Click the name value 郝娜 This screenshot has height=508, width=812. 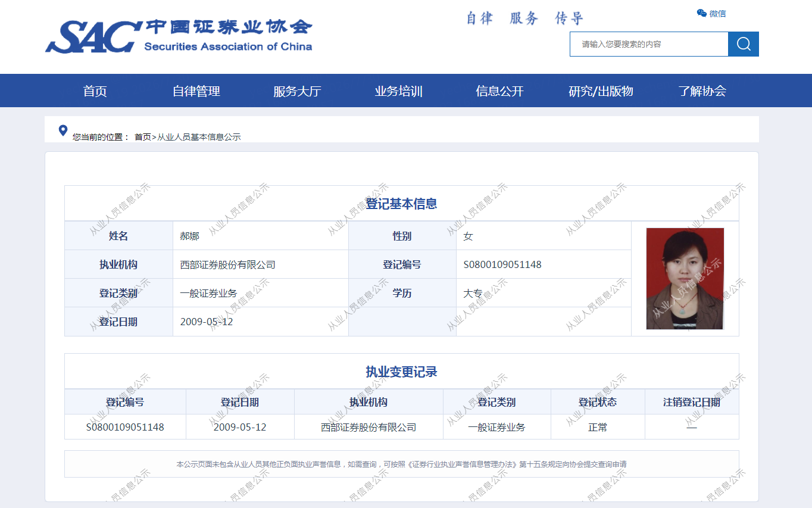click(x=190, y=236)
